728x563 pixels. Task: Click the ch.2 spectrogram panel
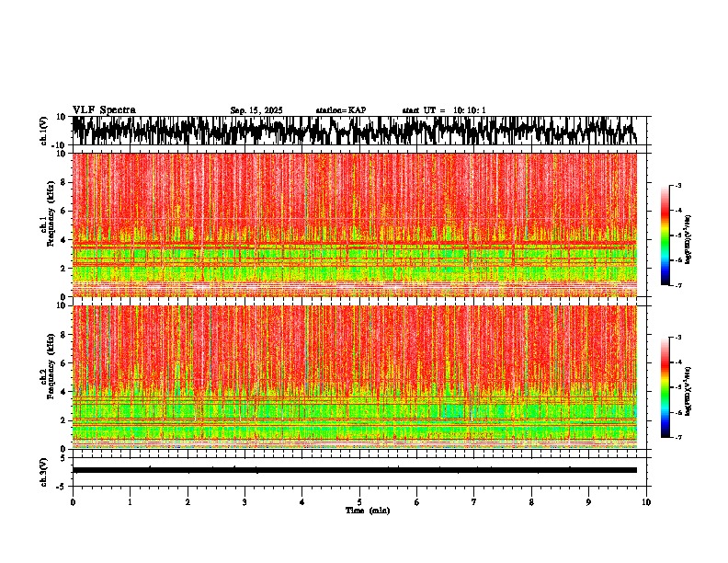coord(355,377)
